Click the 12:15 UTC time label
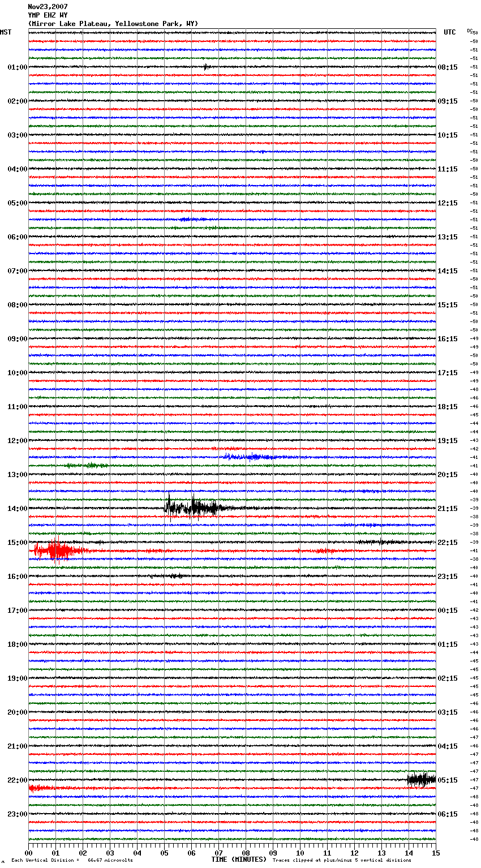481x868 pixels. pyautogui.click(x=448, y=203)
